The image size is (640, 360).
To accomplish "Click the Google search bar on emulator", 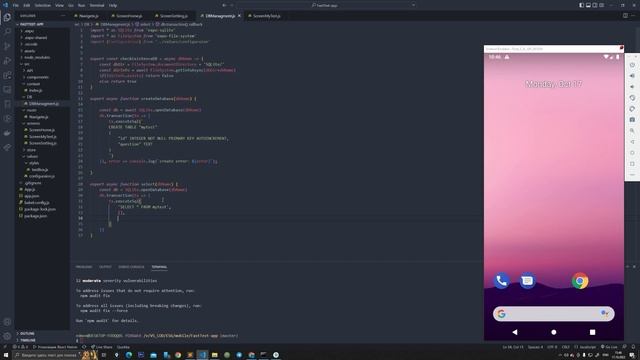I will click(x=553, y=313).
